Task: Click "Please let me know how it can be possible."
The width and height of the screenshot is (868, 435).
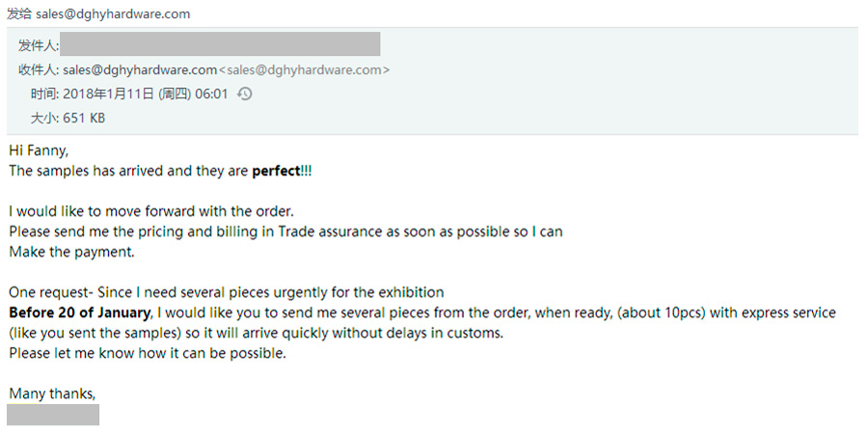Action: coord(148,353)
